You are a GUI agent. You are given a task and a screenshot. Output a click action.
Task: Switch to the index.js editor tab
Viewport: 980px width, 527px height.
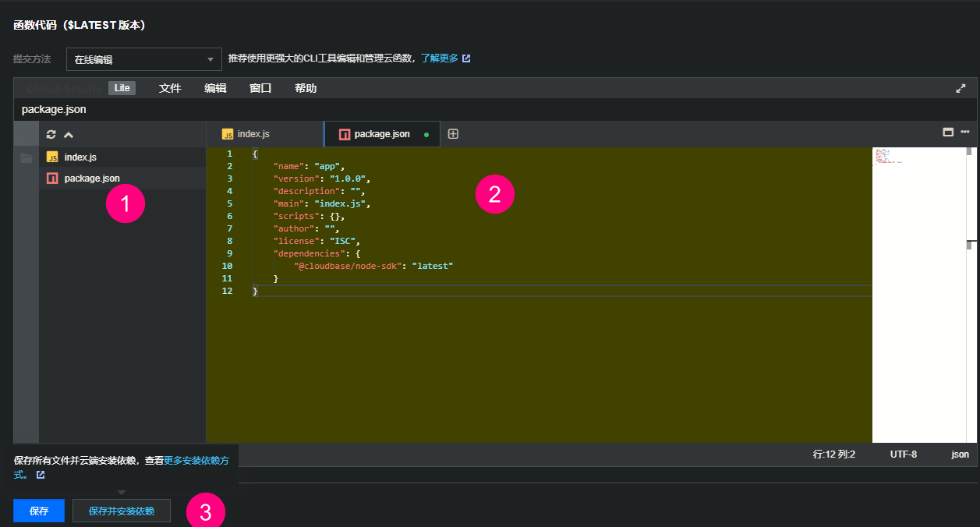tap(265, 134)
